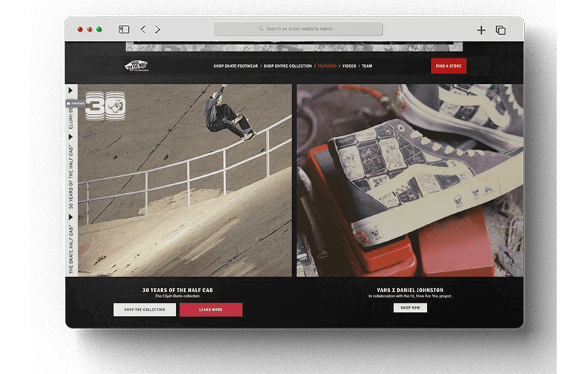Toggle the browser sidebar panel icon

tap(124, 29)
